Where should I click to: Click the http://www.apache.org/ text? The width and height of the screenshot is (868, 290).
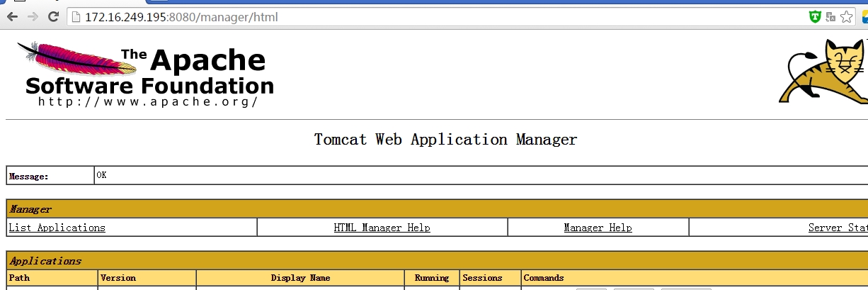(x=148, y=101)
